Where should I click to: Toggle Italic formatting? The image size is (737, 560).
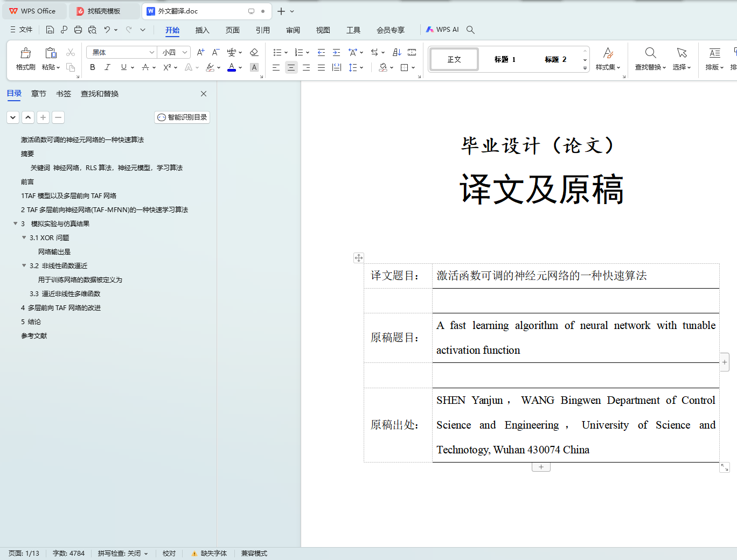click(107, 67)
